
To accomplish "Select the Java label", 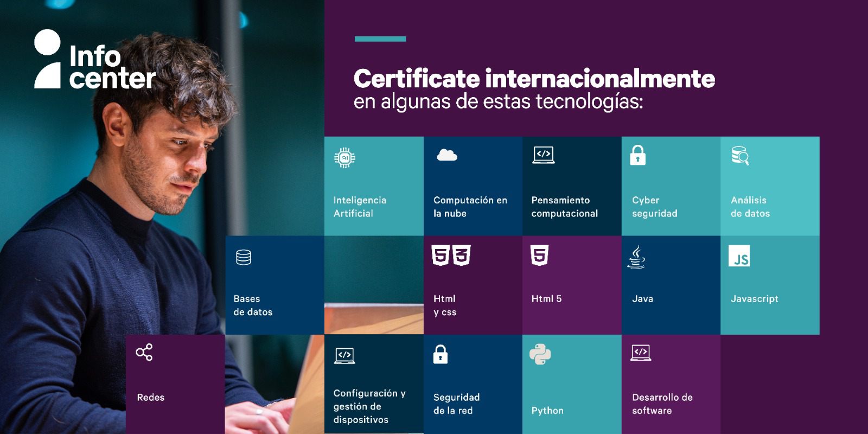I will point(642,299).
